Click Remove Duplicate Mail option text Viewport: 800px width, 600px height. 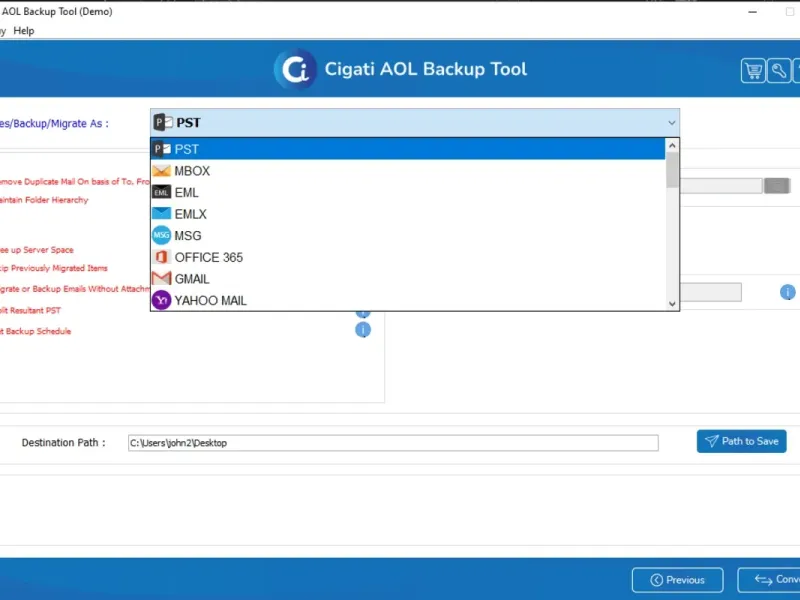pyautogui.click(x=75, y=182)
